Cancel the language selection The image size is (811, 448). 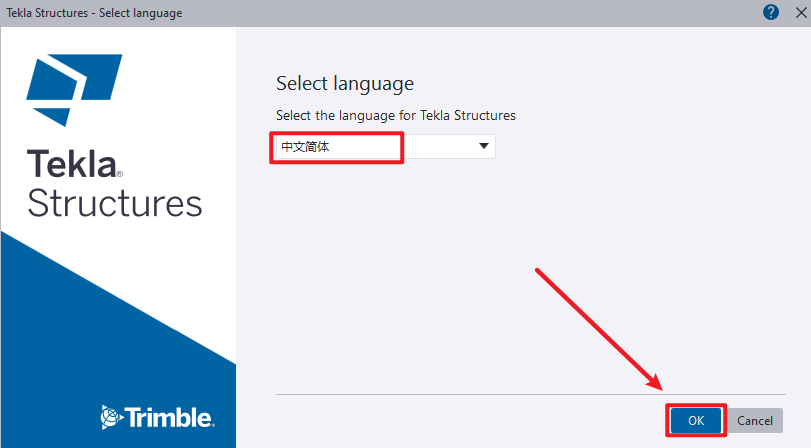pyautogui.click(x=755, y=421)
